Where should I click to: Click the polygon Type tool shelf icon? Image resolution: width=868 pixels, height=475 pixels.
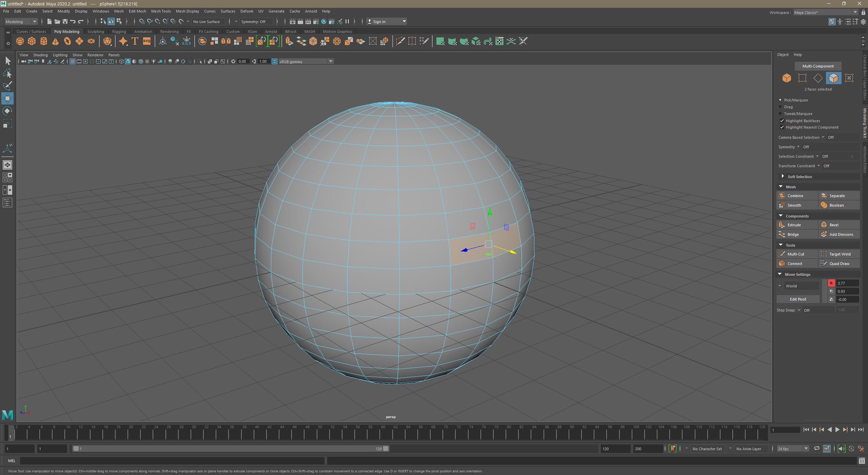pyautogui.click(x=135, y=41)
